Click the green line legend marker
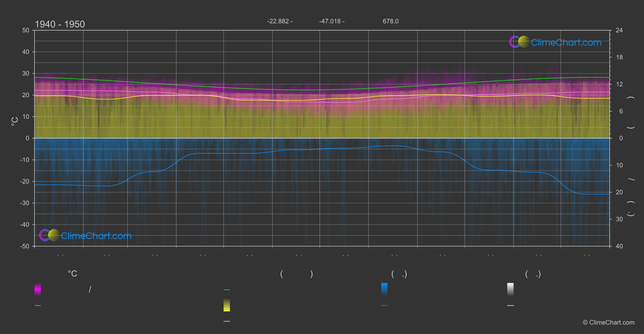This screenshot has width=644, height=334. (x=227, y=290)
